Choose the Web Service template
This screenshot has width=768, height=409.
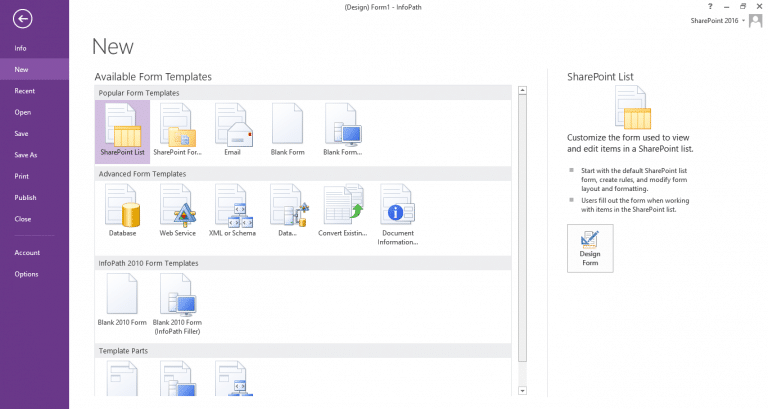[177, 211]
